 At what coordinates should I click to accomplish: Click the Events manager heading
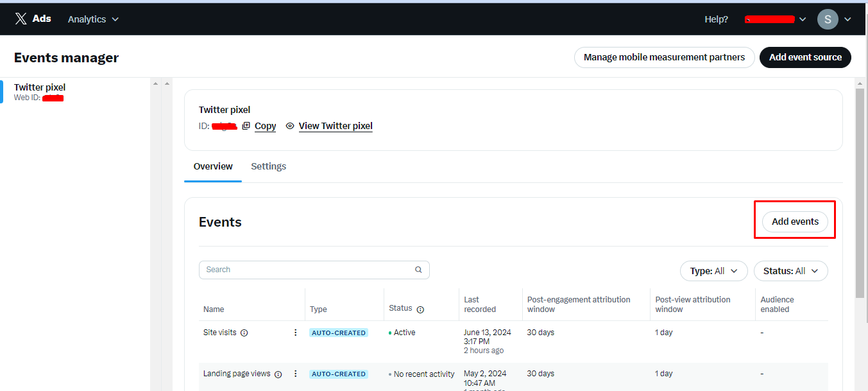(x=67, y=58)
